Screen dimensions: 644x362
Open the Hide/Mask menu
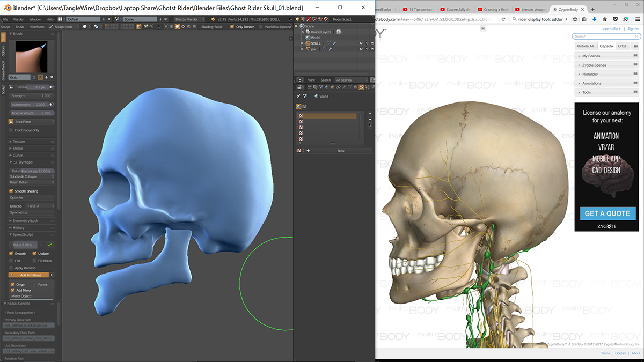point(37,26)
